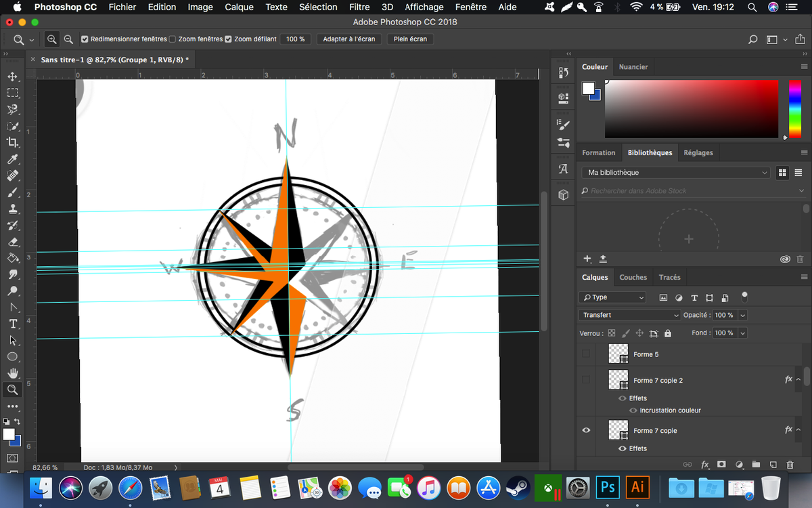
Task: Switch library to list view
Action: [x=798, y=173]
